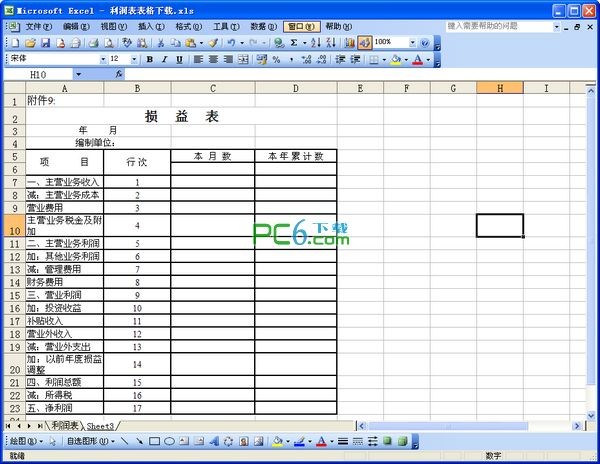Decrease decimal places
The height and width of the screenshot is (464, 600).
click(321, 60)
